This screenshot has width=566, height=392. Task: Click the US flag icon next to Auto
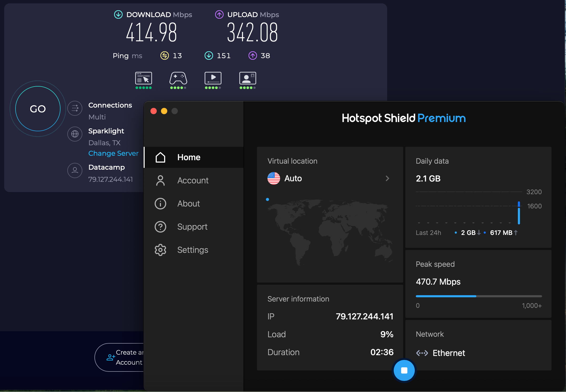274,178
